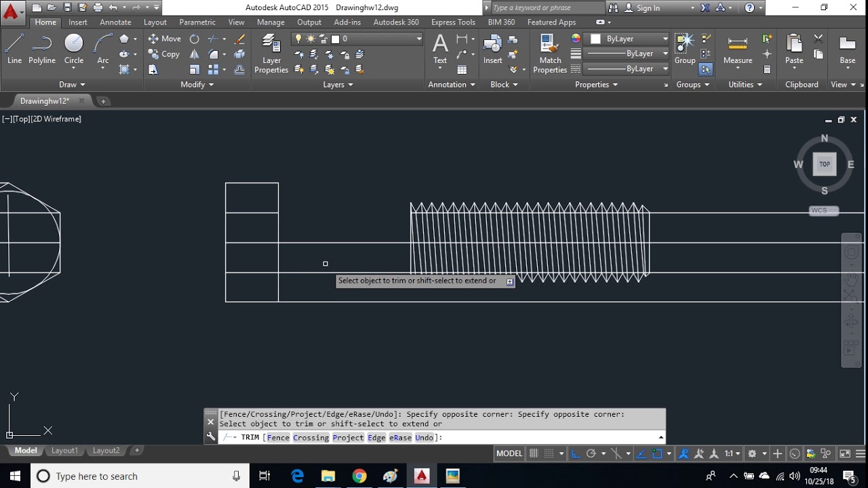Open the ByLayer color dropdown
This screenshot has height=488, width=868.
[x=628, y=39]
